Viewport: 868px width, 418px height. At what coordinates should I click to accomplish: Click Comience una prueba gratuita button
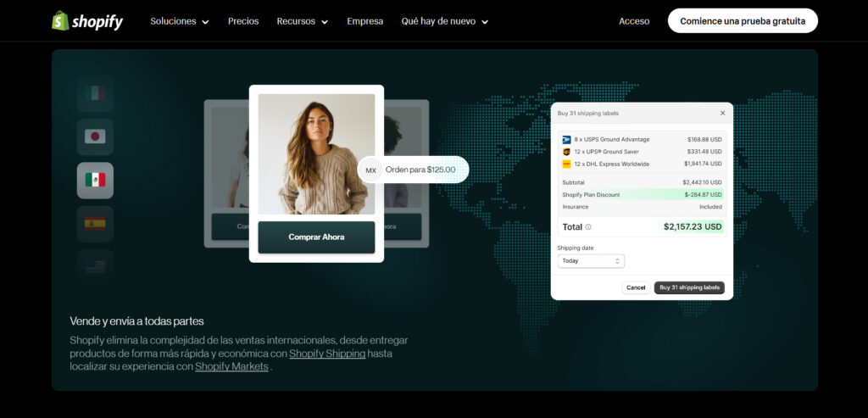(x=743, y=21)
